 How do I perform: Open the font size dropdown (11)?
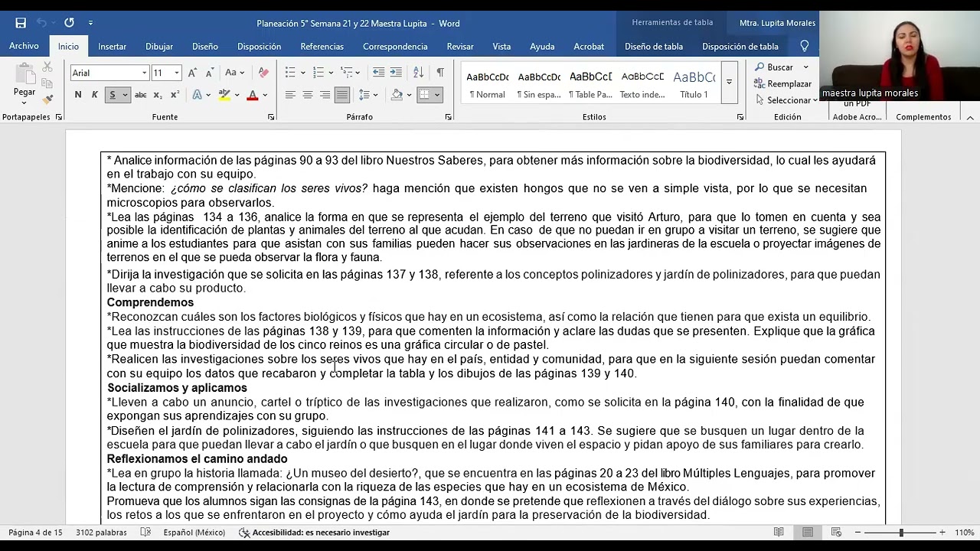coord(177,73)
